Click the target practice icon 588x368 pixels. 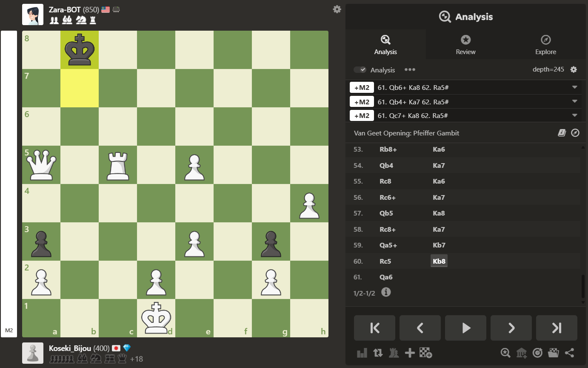537,353
